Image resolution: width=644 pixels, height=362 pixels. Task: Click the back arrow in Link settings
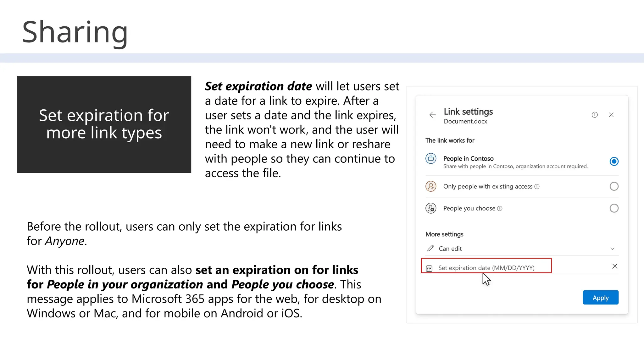click(433, 115)
